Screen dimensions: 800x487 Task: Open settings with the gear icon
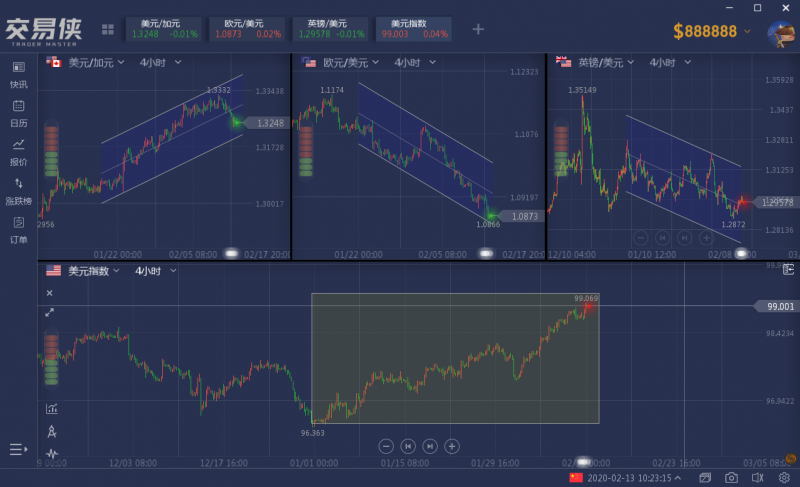tap(783, 478)
